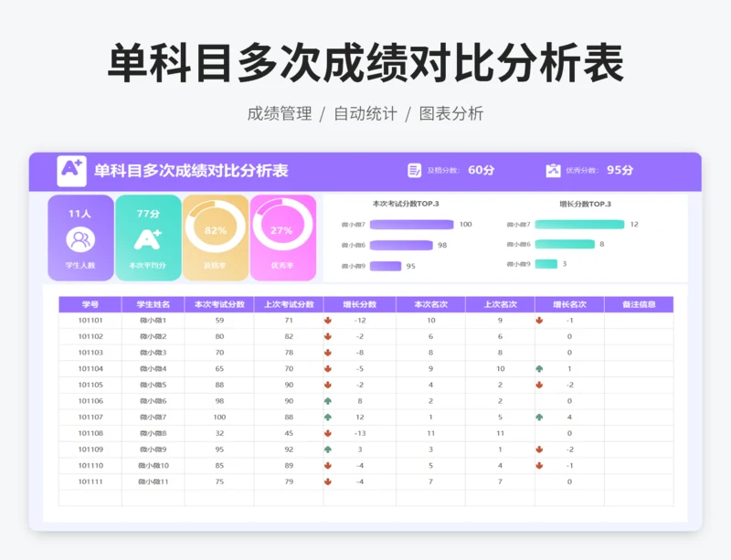The image size is (731, 560).
Task: Click the teal bar showing growth 12
Action: click(579, 225)
